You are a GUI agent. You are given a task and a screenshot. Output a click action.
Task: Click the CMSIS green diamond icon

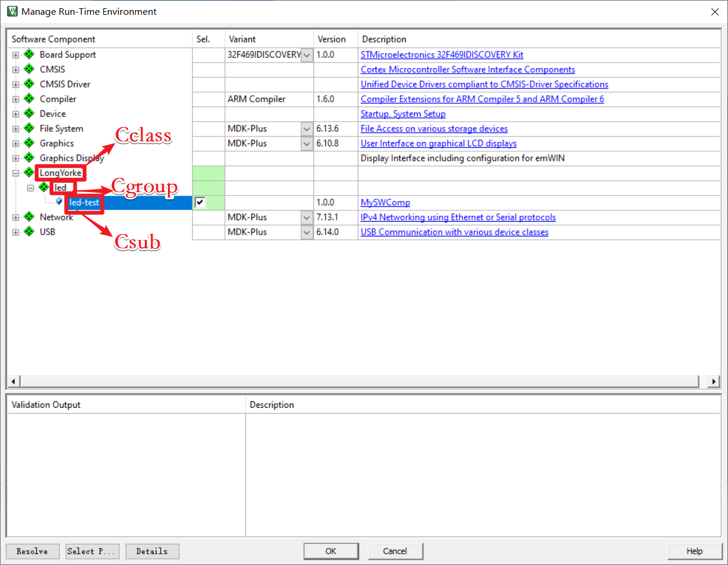tap(29, 69)
